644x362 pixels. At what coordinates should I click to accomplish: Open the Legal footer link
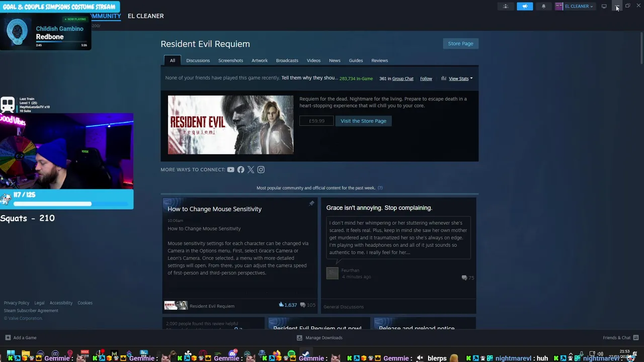39,303
